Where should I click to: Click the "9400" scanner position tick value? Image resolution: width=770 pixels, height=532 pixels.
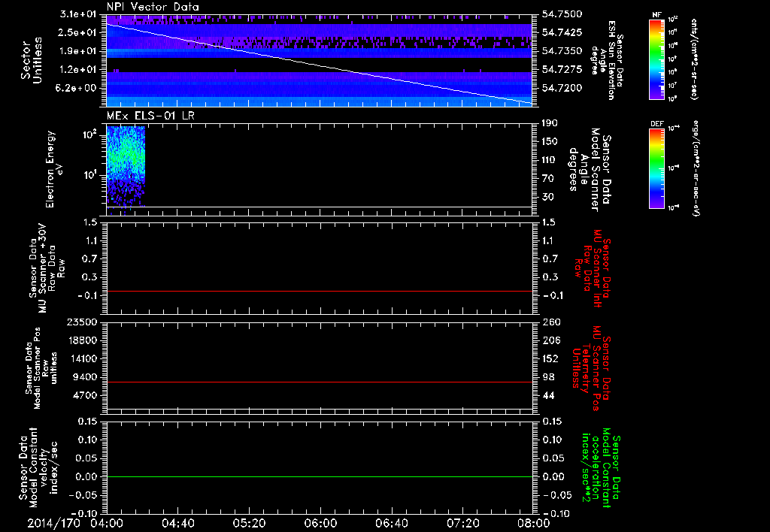(85, 377)
